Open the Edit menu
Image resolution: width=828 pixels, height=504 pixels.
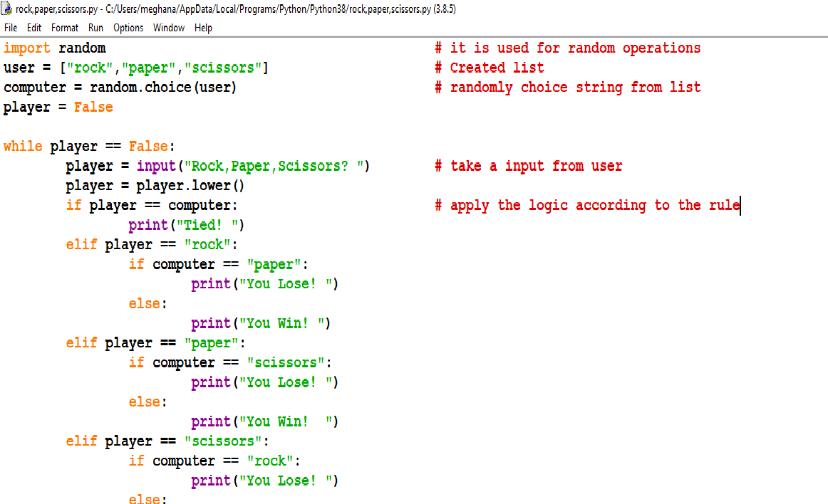tap(33, 28)
